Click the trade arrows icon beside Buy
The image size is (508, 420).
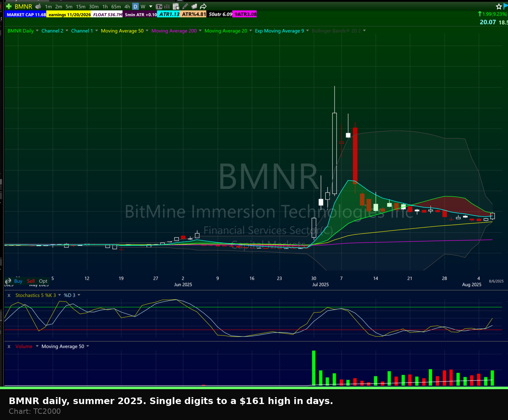coord(8,281)
